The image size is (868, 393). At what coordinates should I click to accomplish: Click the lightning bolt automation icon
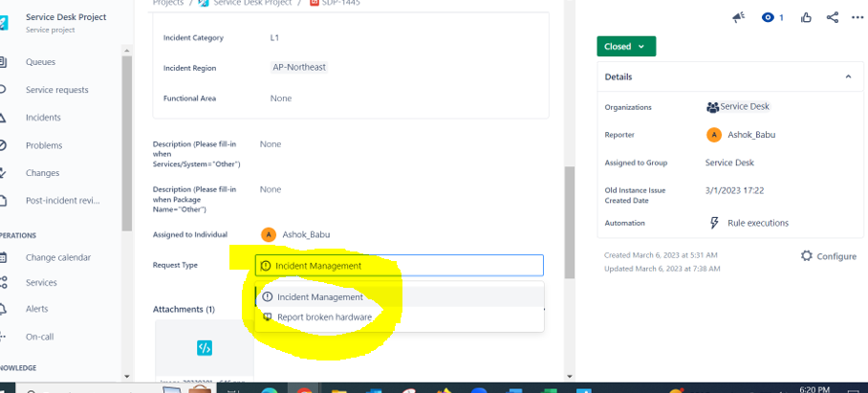(715, 223)
